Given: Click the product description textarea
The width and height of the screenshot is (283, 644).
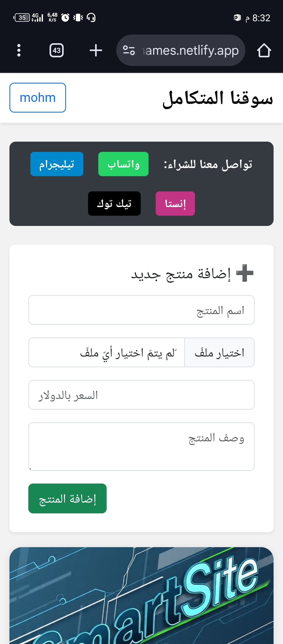Looking at the screenshot, I should 141,447.
